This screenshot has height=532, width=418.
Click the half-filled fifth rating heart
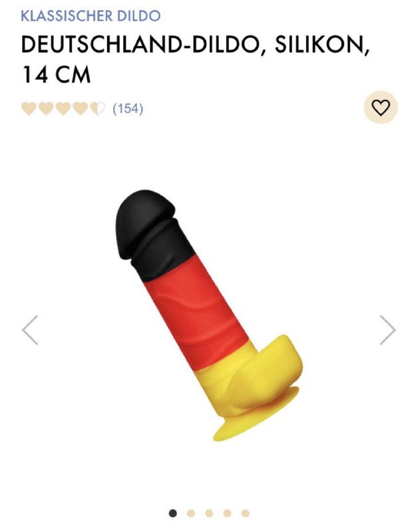tap(98, 108)
